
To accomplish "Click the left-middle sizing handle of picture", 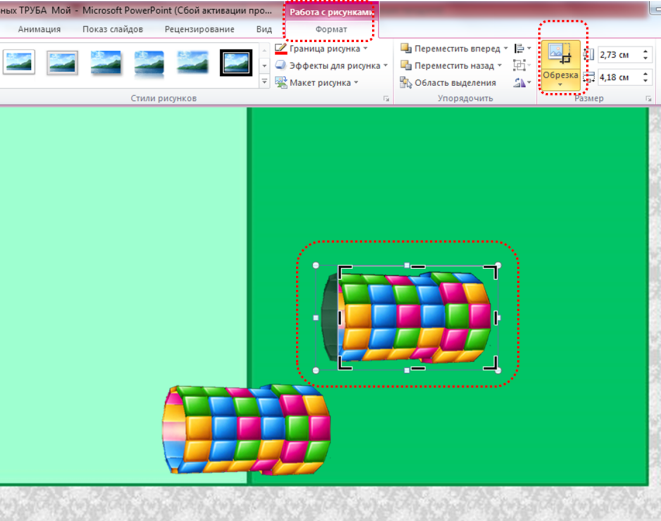I will [x=316, y=317].
